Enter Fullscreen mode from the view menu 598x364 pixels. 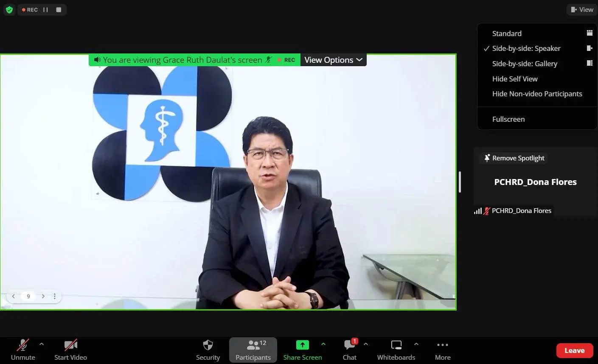click(x=537, y=119)
